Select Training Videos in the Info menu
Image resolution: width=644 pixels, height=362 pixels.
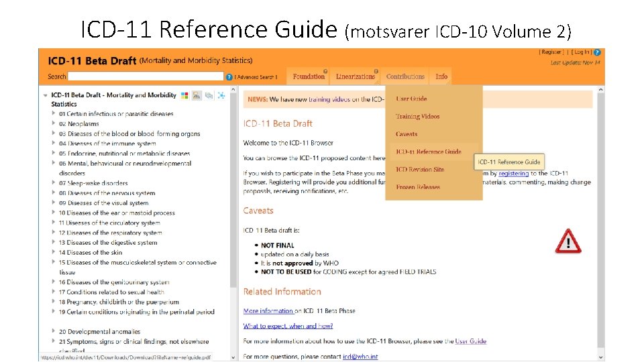417,116
